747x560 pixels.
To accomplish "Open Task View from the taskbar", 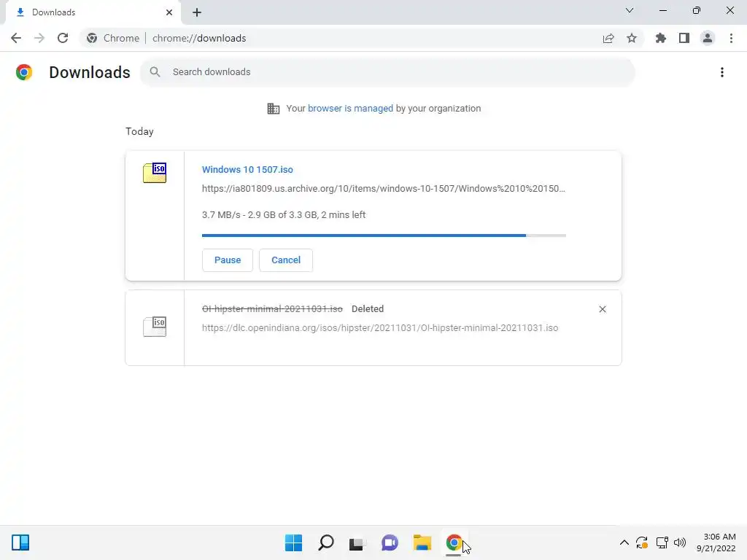I will (x=357, y=543).
